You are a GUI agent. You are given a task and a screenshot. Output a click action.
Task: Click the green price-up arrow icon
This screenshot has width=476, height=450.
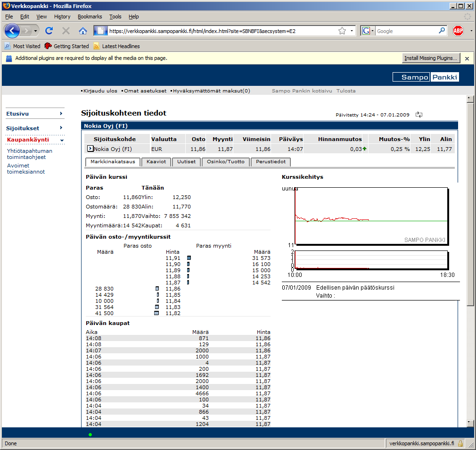pos(365,149)
